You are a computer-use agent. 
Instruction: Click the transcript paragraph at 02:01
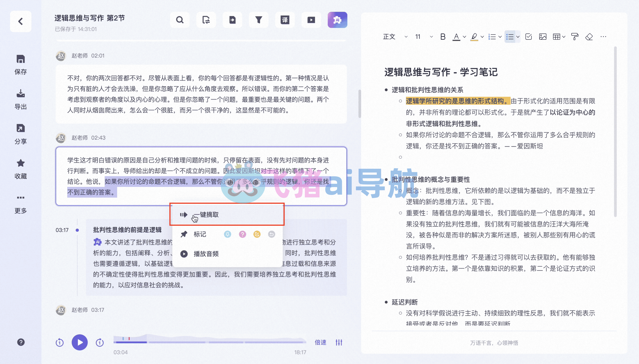(201, 94)
